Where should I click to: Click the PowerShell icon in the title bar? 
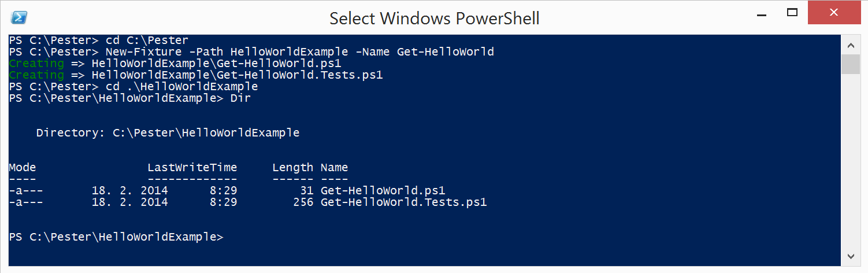click(x=19, y=18)
